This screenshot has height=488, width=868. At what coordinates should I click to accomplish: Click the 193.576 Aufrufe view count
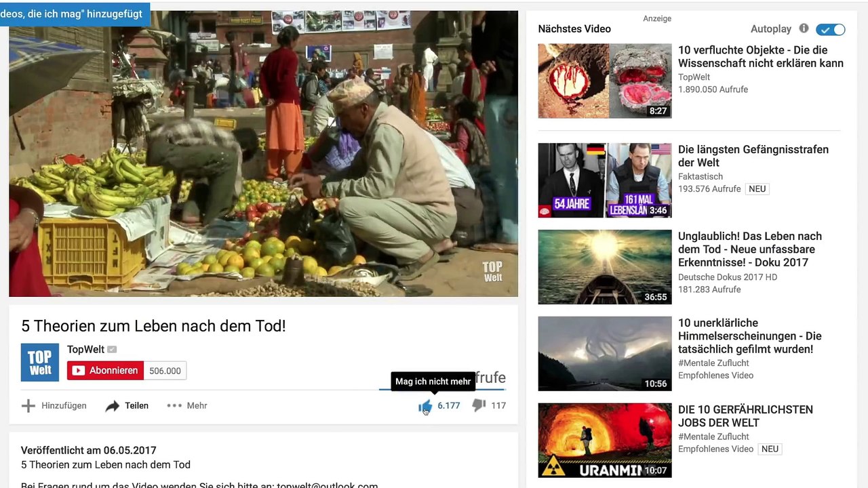coord(709,189)
